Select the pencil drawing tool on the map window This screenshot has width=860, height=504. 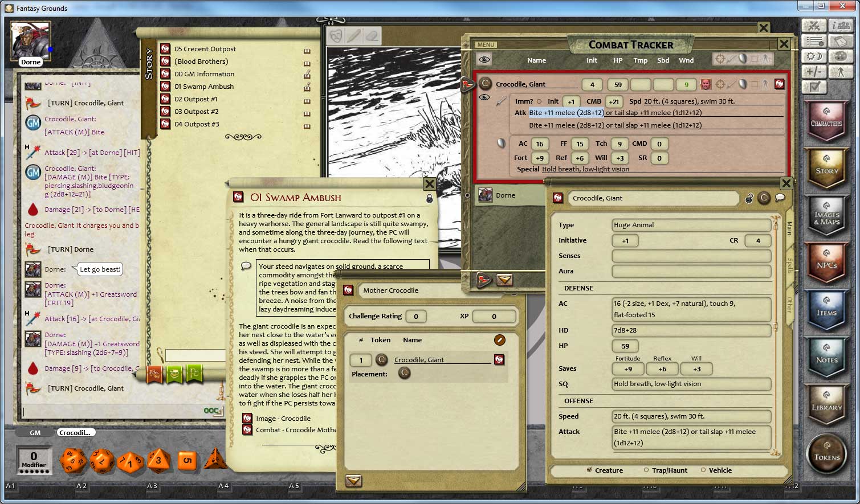click(353, 34)
